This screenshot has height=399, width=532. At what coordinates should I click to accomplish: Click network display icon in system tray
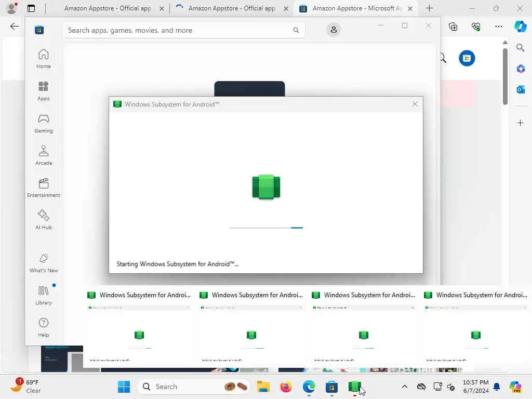[437, 387]
